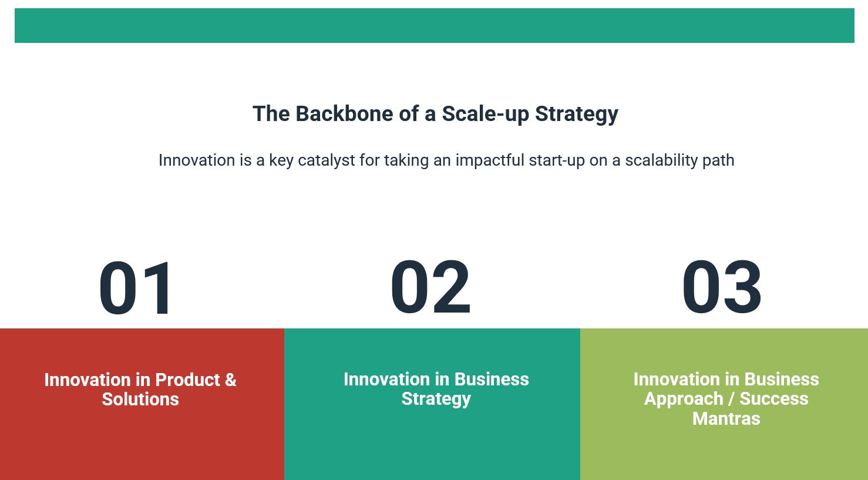The width and height of the screenshot is (868, 480).
Task: Click the text Innovation in Business Strategy
Action: point(436,389)
